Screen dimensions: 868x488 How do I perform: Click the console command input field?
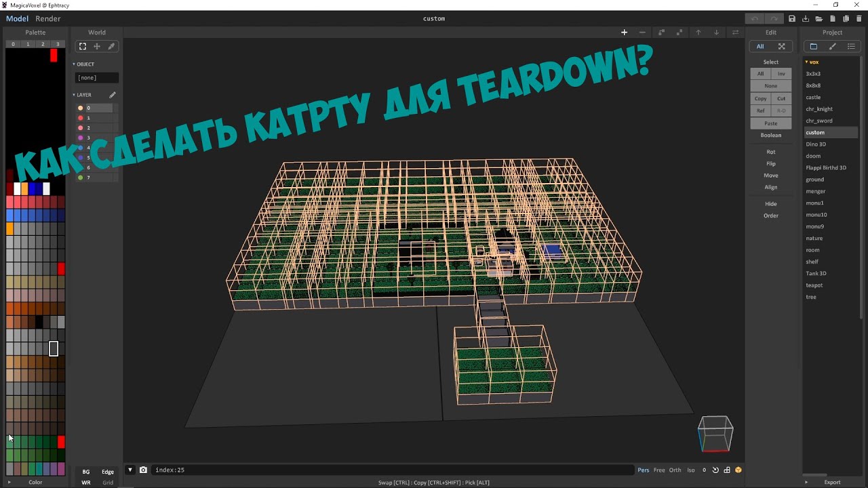(393, 470)
